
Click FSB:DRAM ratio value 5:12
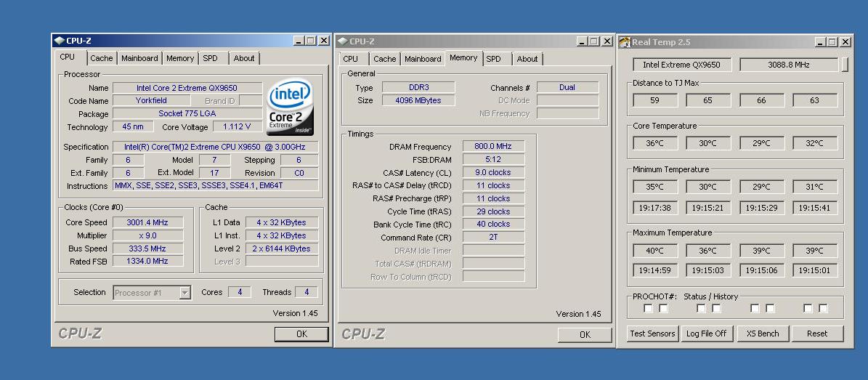pos(493,160)
